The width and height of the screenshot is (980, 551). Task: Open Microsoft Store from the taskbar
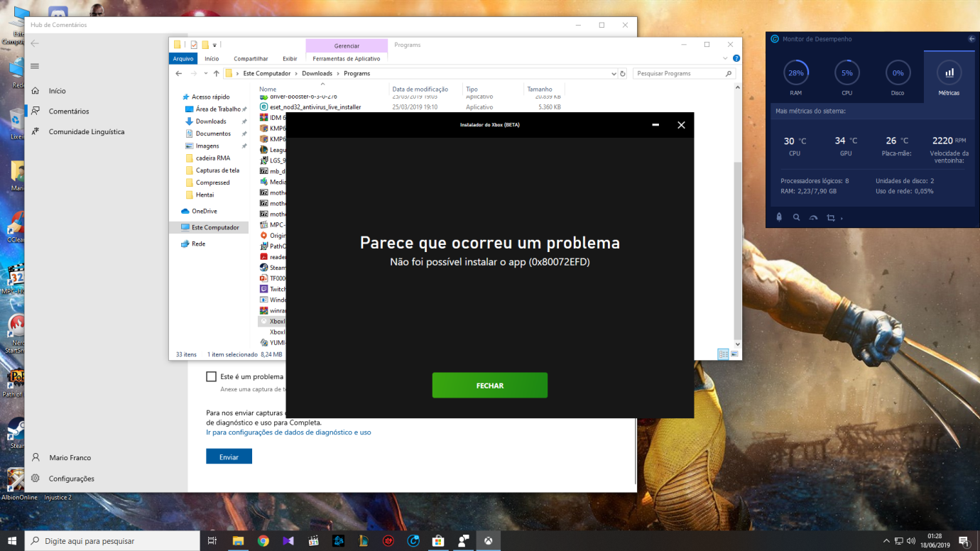438,541
